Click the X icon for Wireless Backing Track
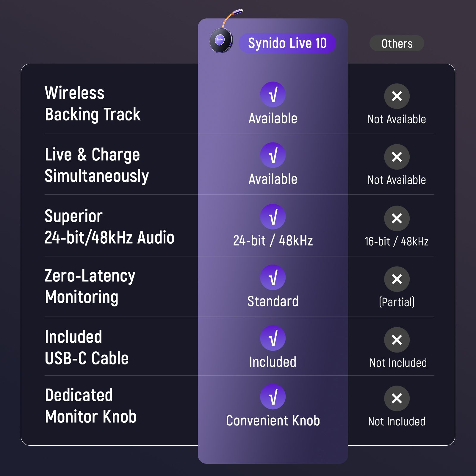 click(x=397, y=96)
